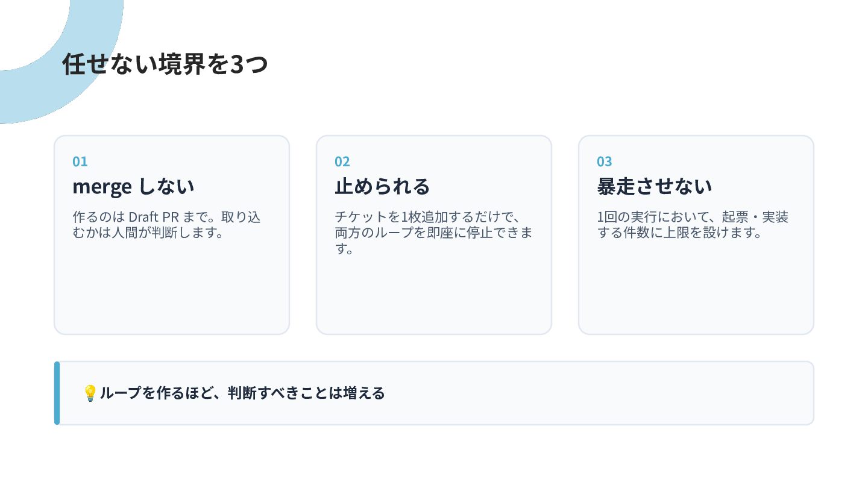Click the slide title 任せない境界を3つ

click(x=165, y=64)
